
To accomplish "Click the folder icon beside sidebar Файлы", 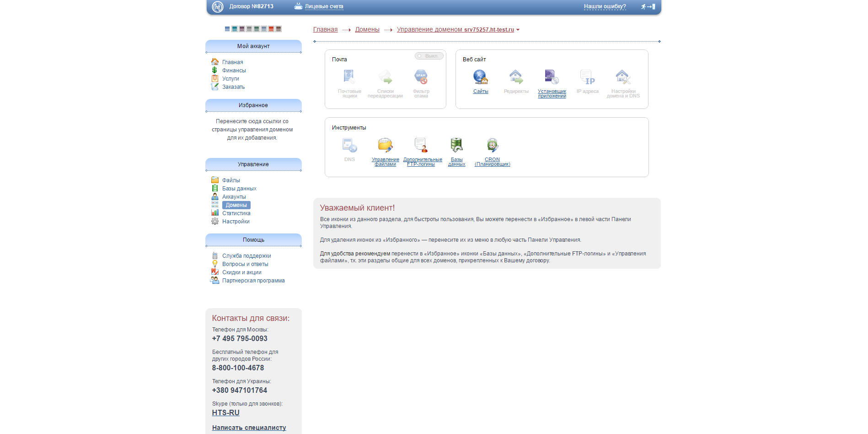I will [x=215, y=180].
